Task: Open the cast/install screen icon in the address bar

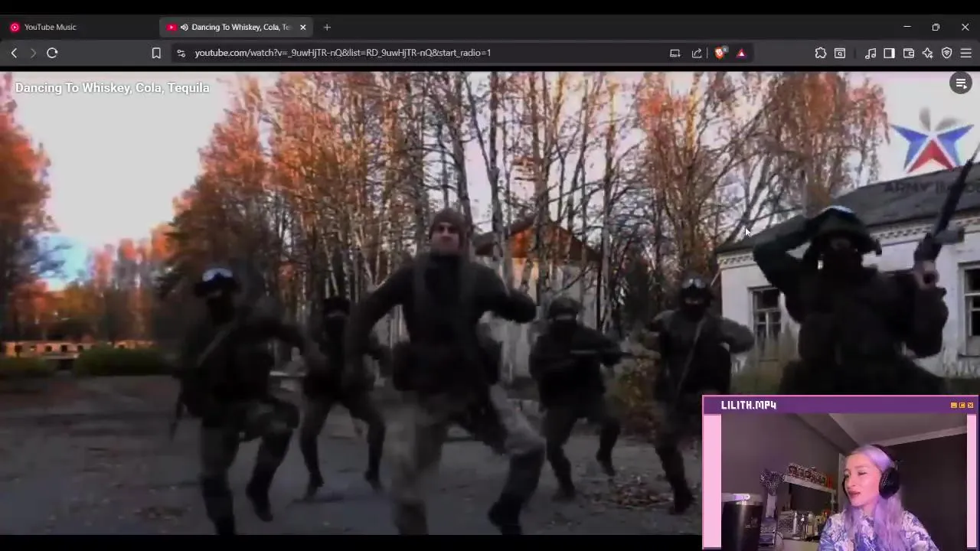Action: click(x=675, y=53)
